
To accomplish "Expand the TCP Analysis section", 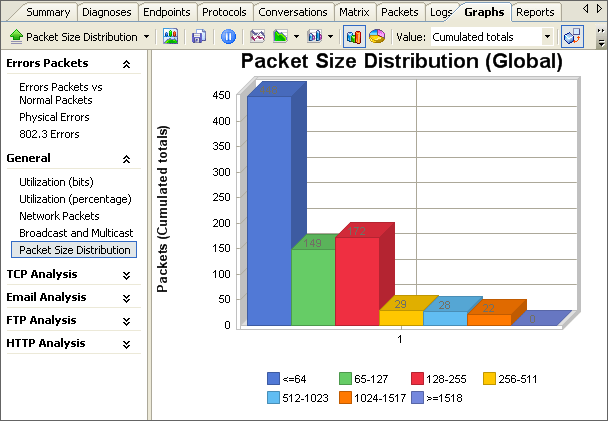I will pyautogui.click(x=126, y=275).
